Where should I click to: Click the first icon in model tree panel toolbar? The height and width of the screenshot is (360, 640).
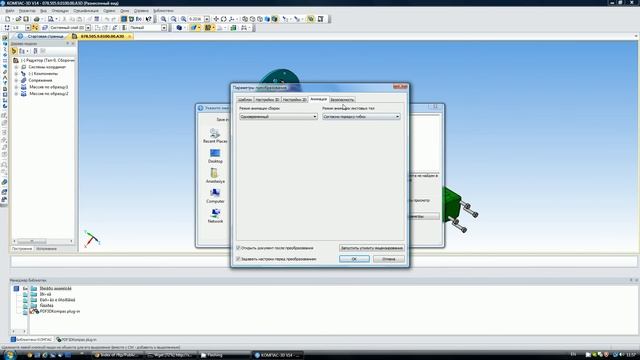coord(14,51)
